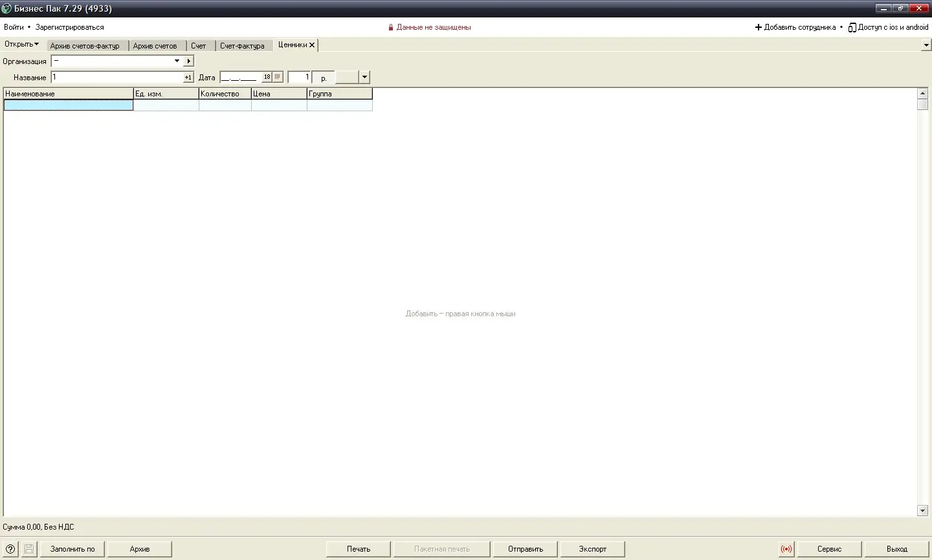This screenshot has height=560, width=932.
Task: Click the Количество column header
Action: (x=225, y=94)
